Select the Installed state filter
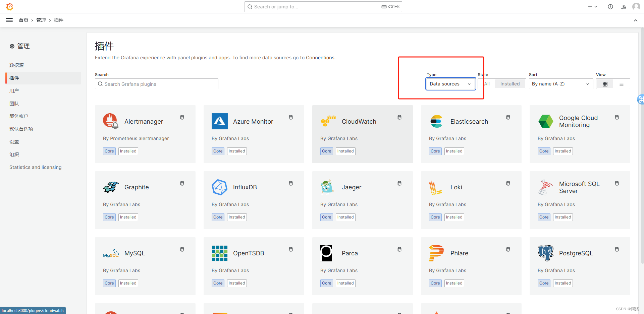This screenshot has height=314, width=644. point(510,84)
